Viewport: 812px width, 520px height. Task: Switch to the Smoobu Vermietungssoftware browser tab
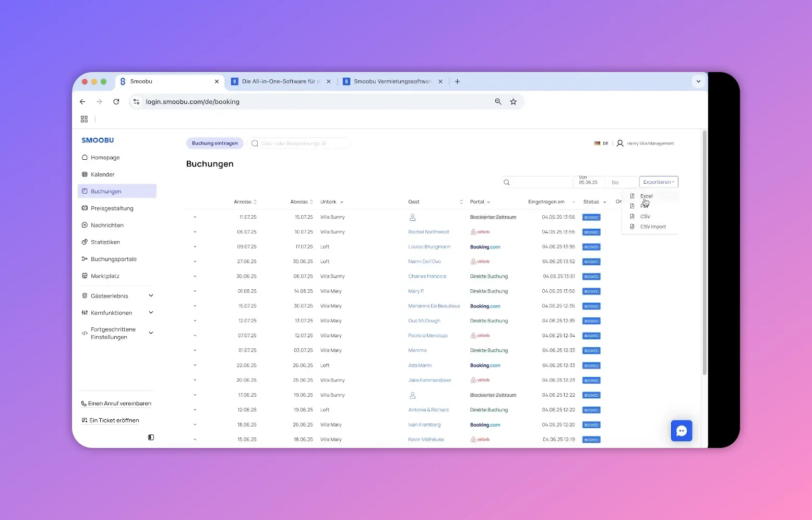[x=392, y=81]
